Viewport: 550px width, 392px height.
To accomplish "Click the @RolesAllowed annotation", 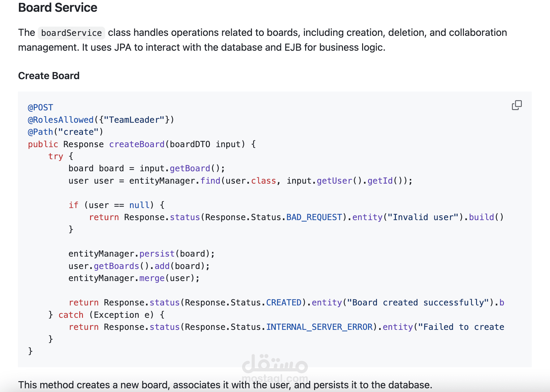I will pos(61,120).
